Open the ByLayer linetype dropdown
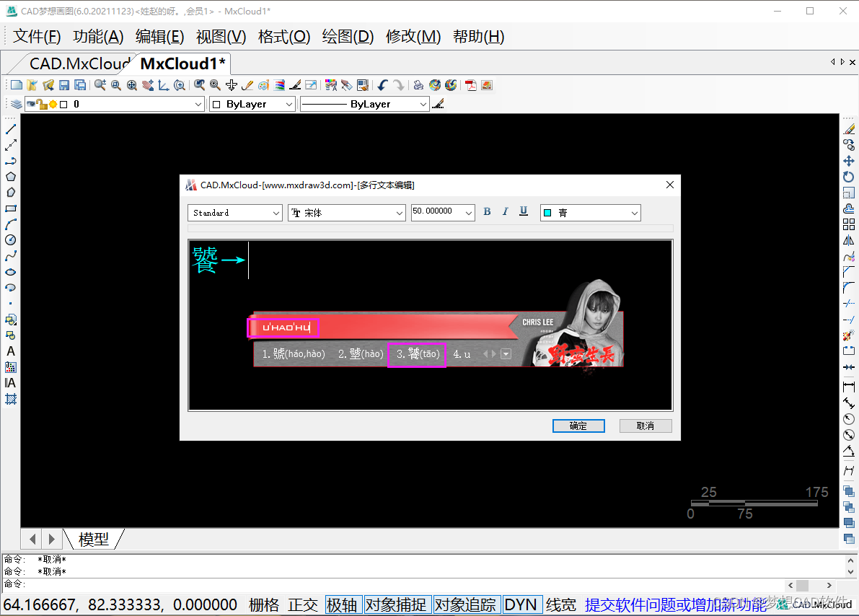This screenshot has height=616, width=859. point(364,104)
